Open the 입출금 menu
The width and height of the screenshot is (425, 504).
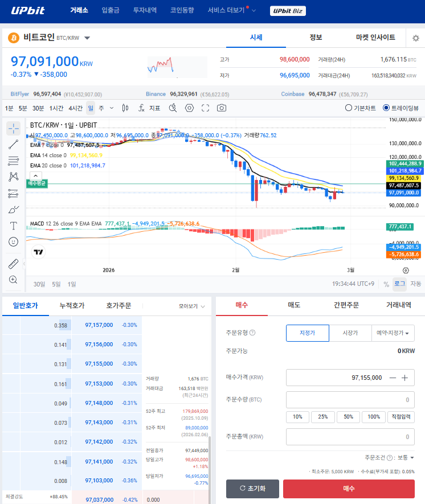pyautogui.click(x=111, y=10)
